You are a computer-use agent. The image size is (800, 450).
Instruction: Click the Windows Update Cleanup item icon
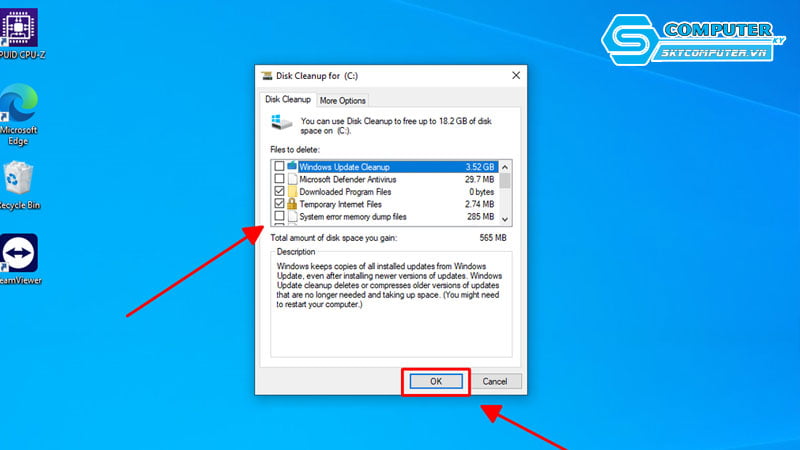point(292,166)
